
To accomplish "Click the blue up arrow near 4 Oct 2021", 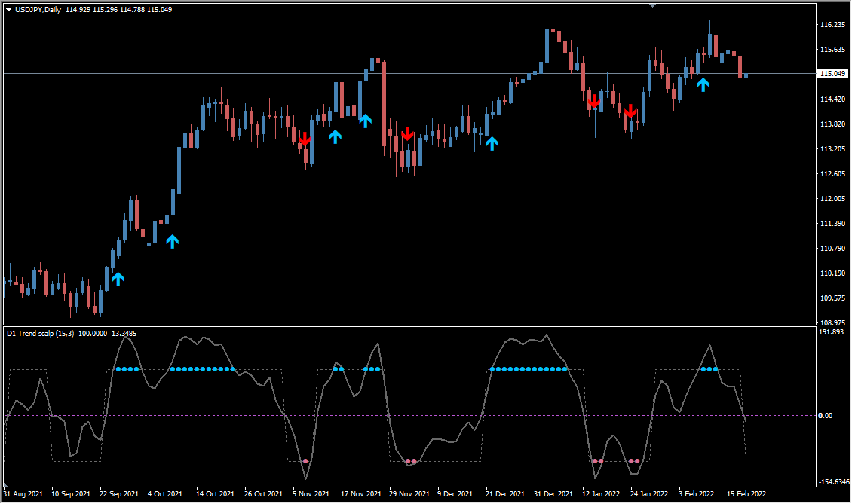I will click(173, 241).
